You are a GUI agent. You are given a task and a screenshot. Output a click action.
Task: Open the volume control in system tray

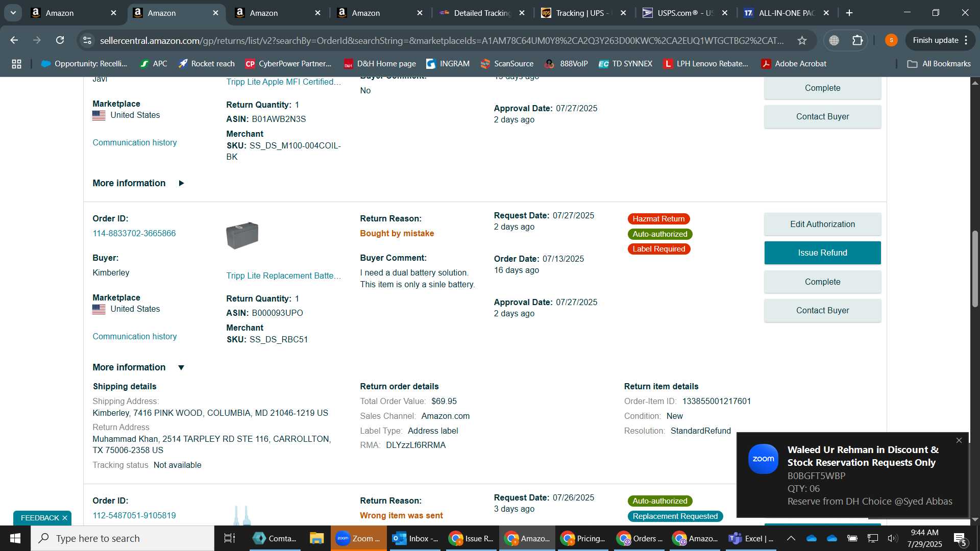click(892, 539)
